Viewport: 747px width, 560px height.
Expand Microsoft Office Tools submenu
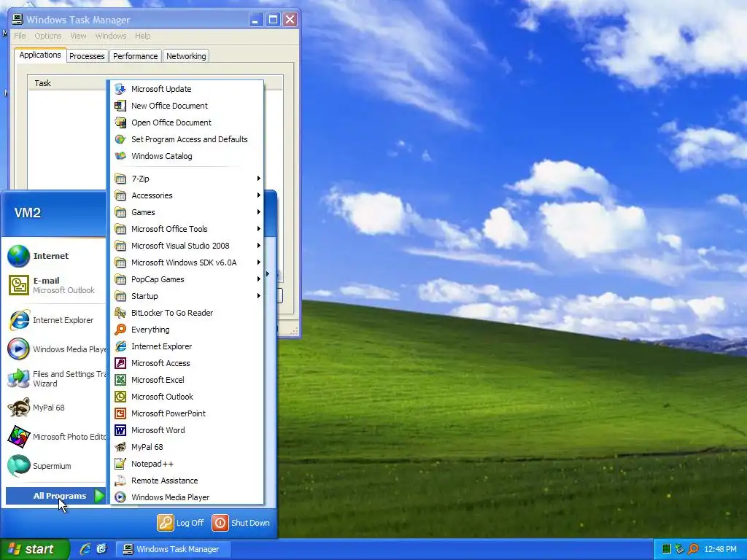tap(187, 229)
